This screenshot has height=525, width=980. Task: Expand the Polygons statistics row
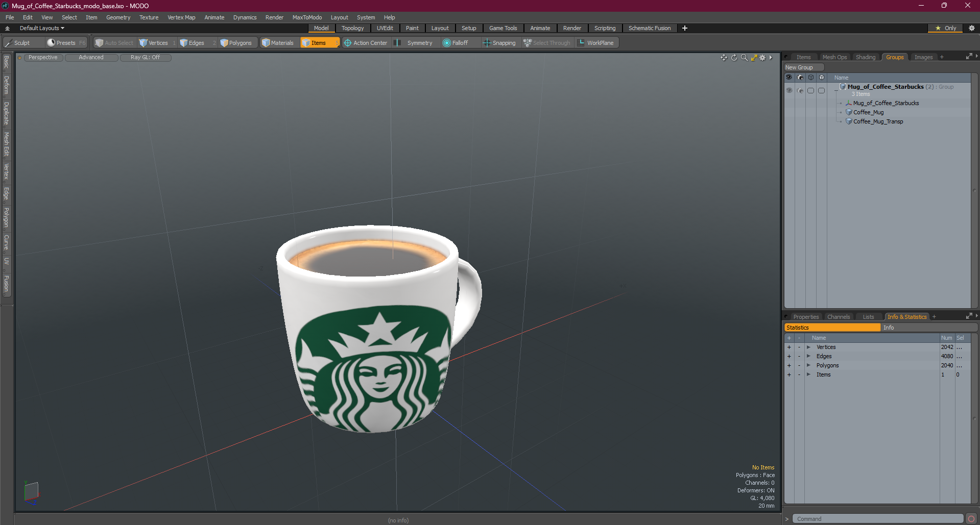tap(808, 365)
